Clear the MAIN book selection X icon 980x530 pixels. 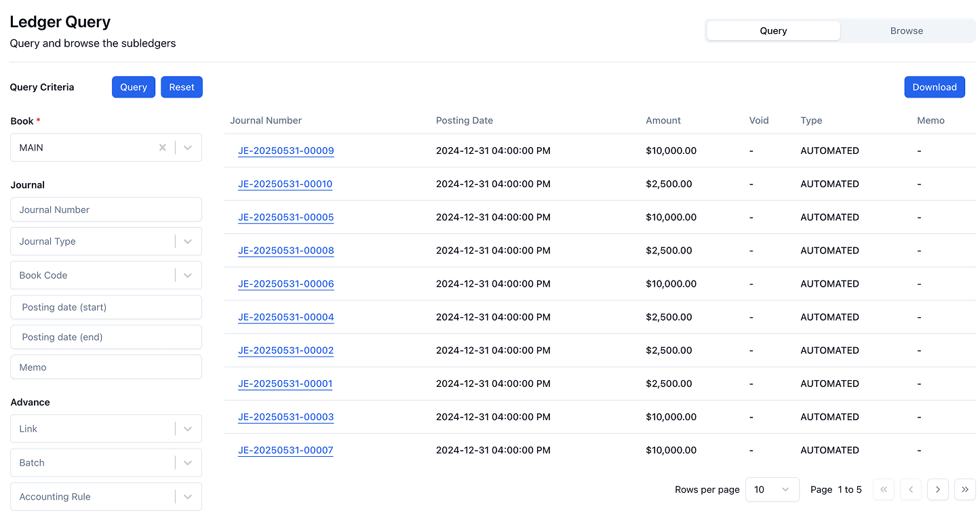click(x=163, y=147)
